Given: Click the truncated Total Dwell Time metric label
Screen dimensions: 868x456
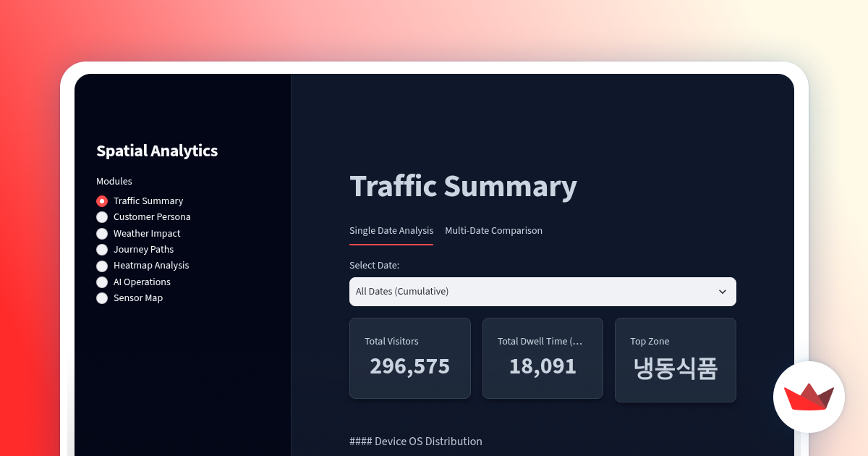Looking at the screenshot, I should (540, 342).
